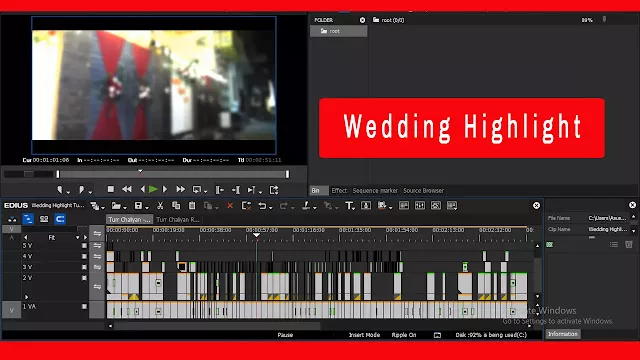
Task: Click the Open Project folder icon
Action: 116,206
